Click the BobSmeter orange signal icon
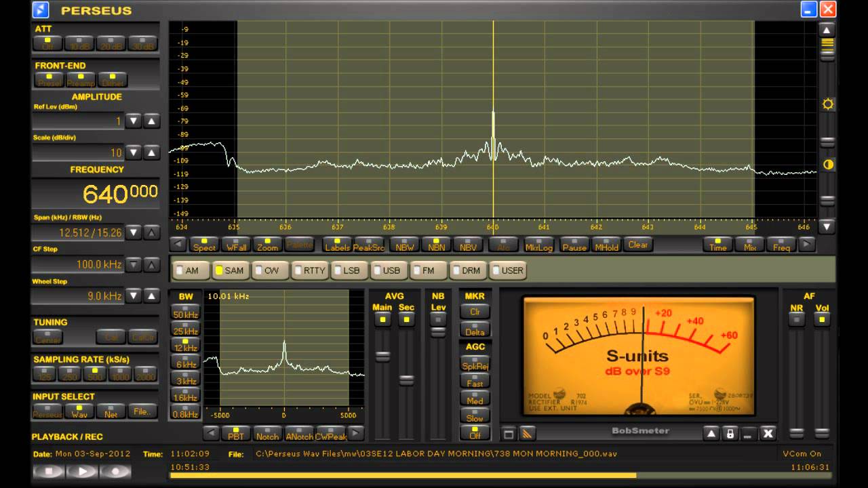This screenshot has width=868, height=488. tap(528, 434)
